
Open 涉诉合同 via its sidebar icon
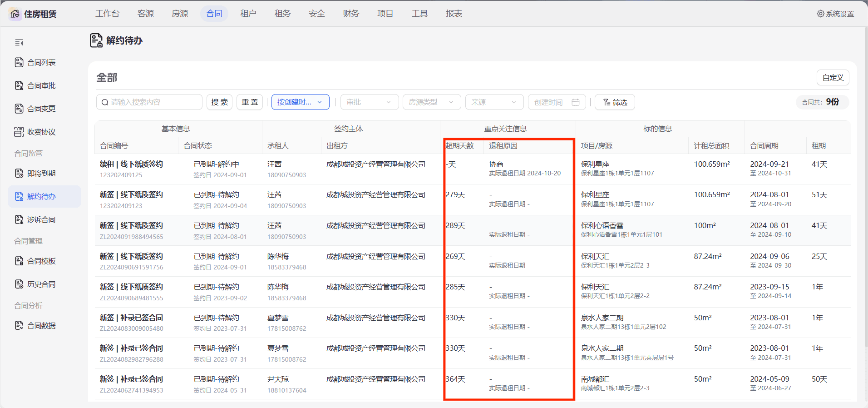19,219
